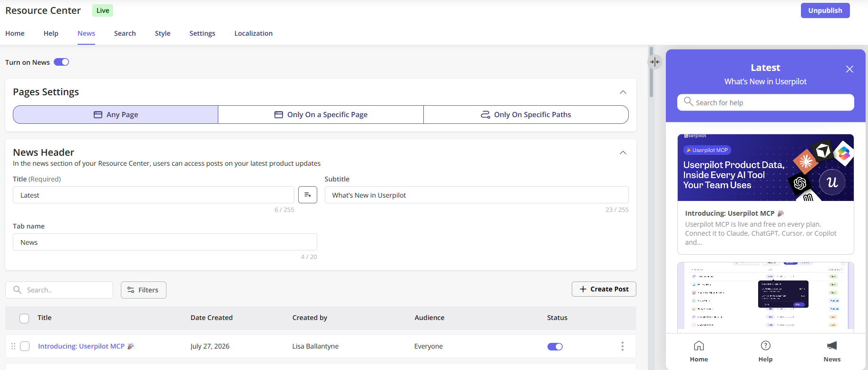Select Only On Specific Paths option
868x370 pixels.
(x=526, y=115)
